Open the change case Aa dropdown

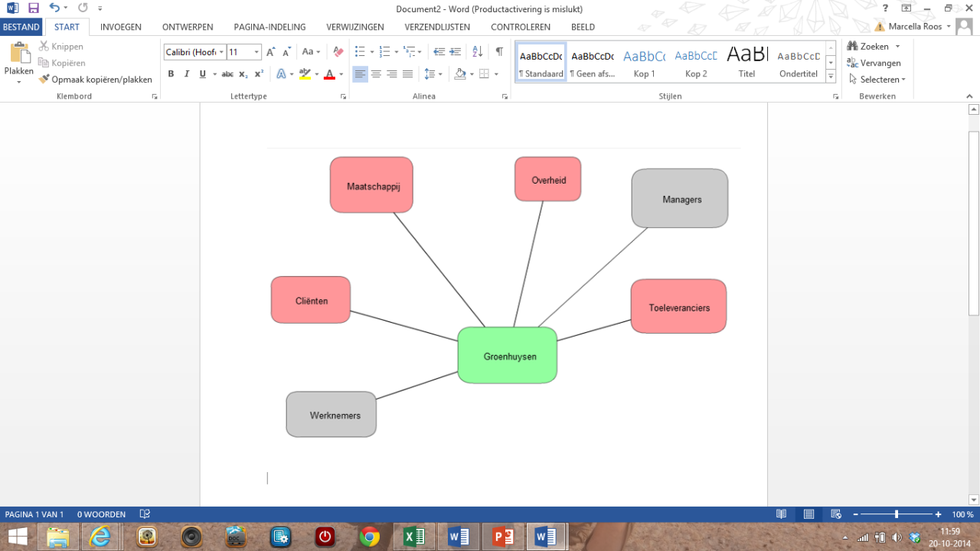(311, 52)
